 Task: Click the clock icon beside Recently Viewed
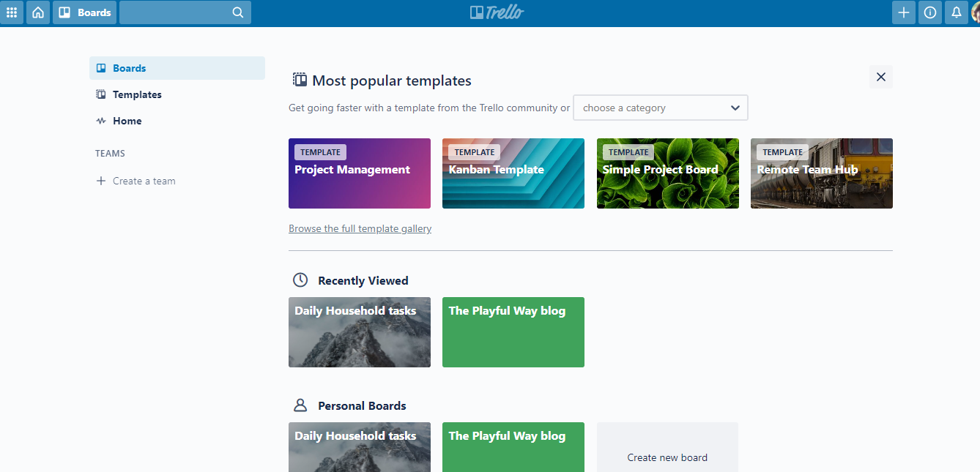(x=300, y=280)
